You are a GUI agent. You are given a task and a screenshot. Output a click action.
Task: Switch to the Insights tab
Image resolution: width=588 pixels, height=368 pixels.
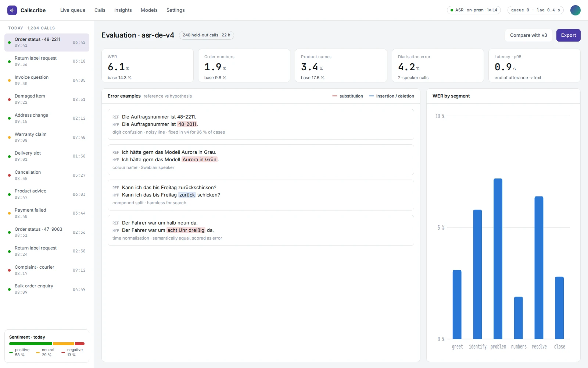123,10
